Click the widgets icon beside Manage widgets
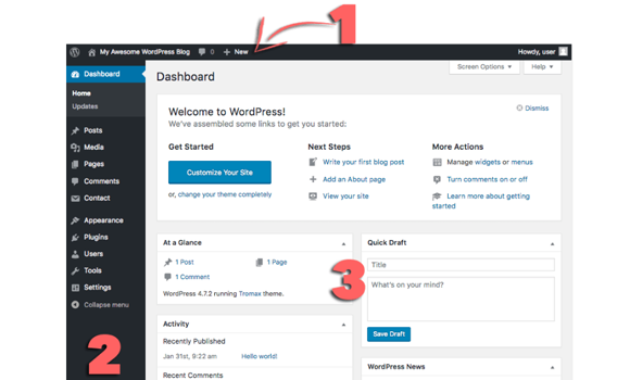Viewport: 630px width, 380px height. (x=437, y=162)
